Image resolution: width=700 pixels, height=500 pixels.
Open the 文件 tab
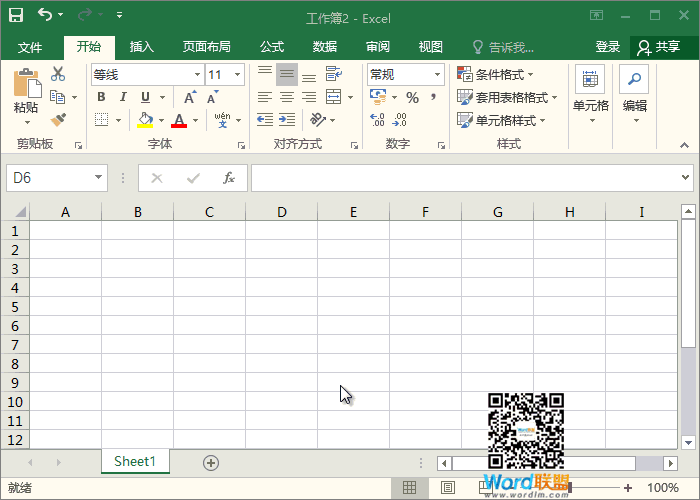point(30,47)
